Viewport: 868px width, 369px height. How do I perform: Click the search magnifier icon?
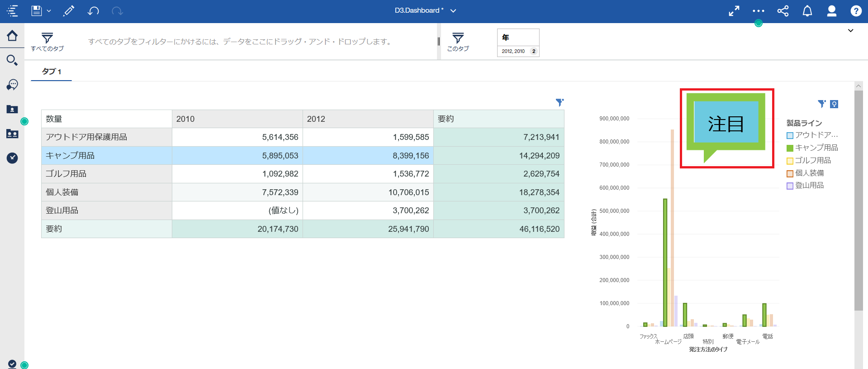point(12,60)
